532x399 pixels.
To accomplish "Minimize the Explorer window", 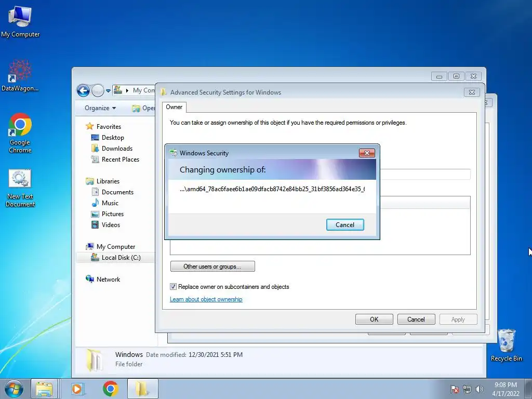I will [439, 76].
